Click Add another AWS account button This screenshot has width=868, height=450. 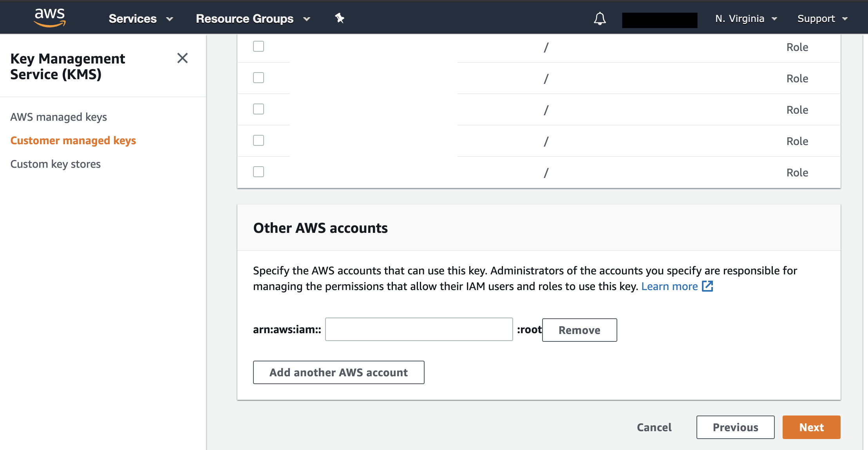(338, 372)
